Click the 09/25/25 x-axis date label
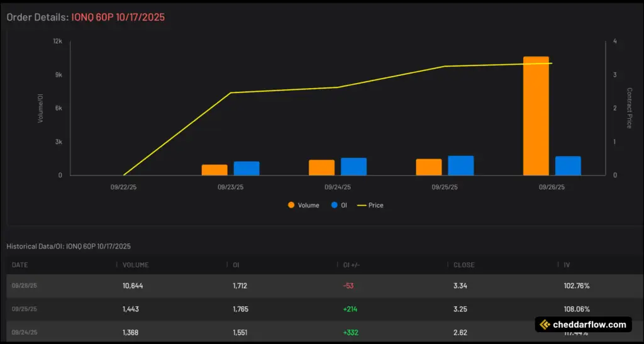This screenshot has height=344, width=644. (x=445, y=187)
